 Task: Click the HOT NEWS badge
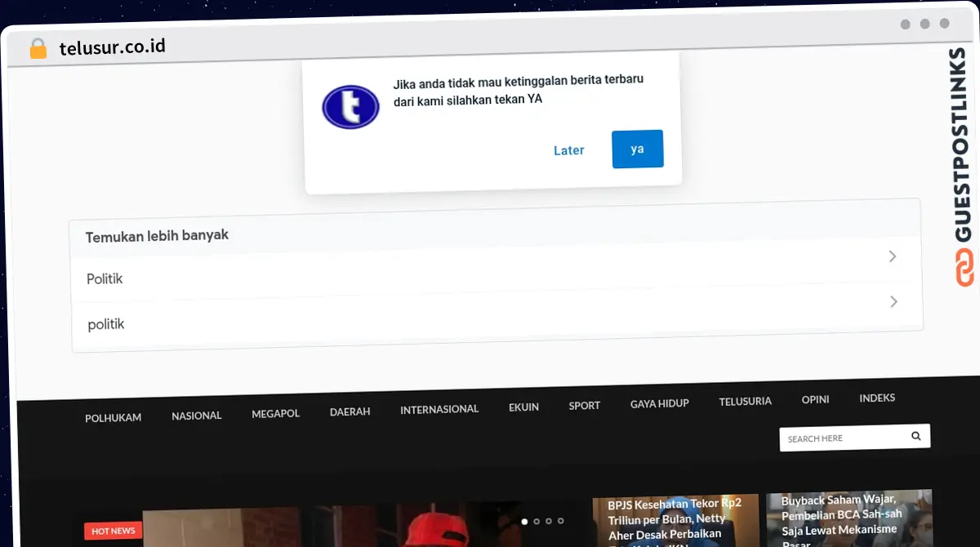(114, 531)
